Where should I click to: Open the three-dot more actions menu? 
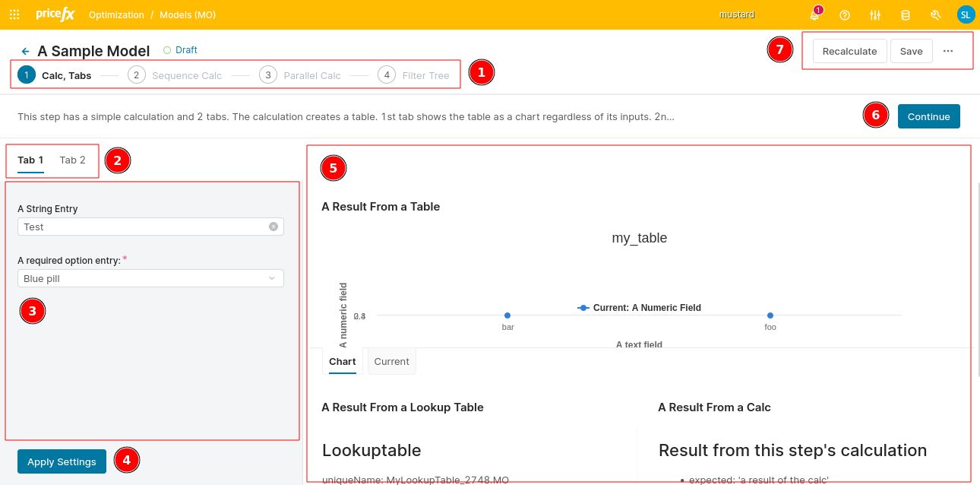coord(948,51)
